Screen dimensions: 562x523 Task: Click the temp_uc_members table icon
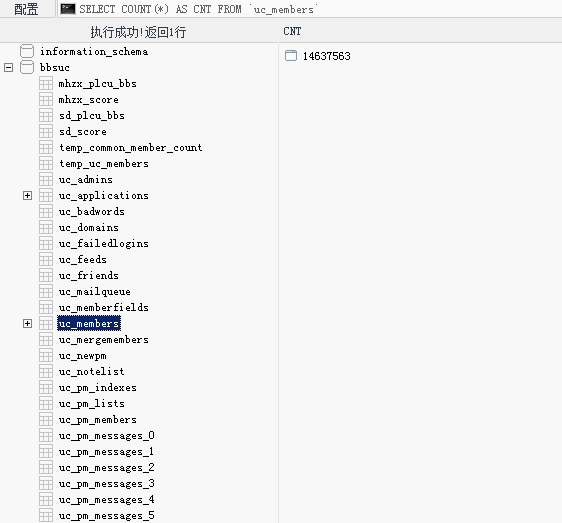click(46, 163)
